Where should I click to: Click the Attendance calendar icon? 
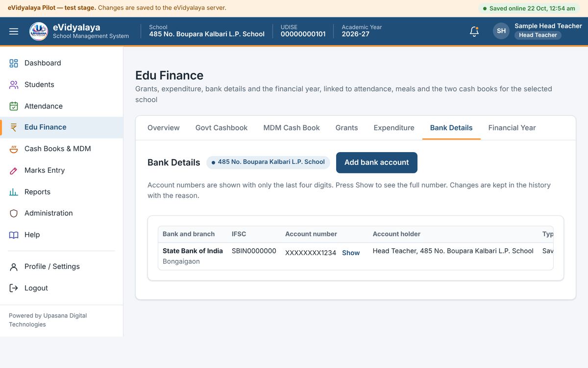(x=14, y=106)
